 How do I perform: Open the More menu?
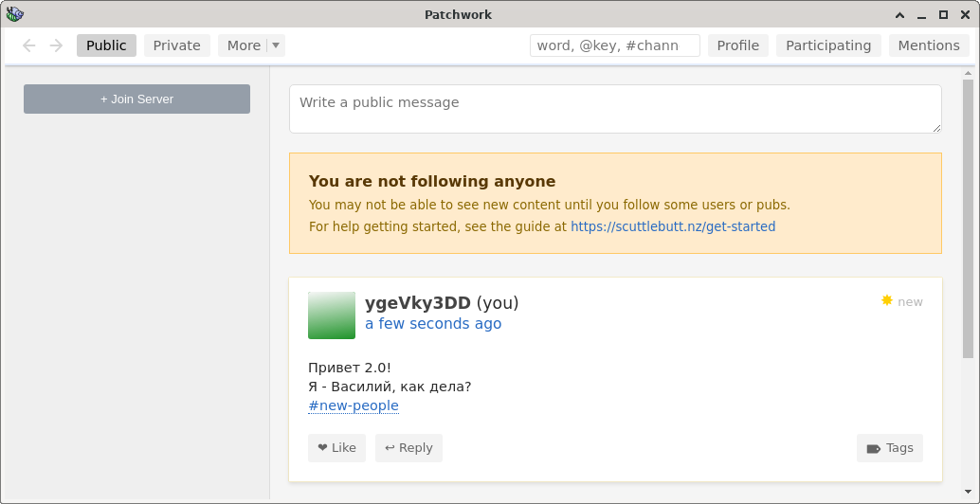coord(244,45)
